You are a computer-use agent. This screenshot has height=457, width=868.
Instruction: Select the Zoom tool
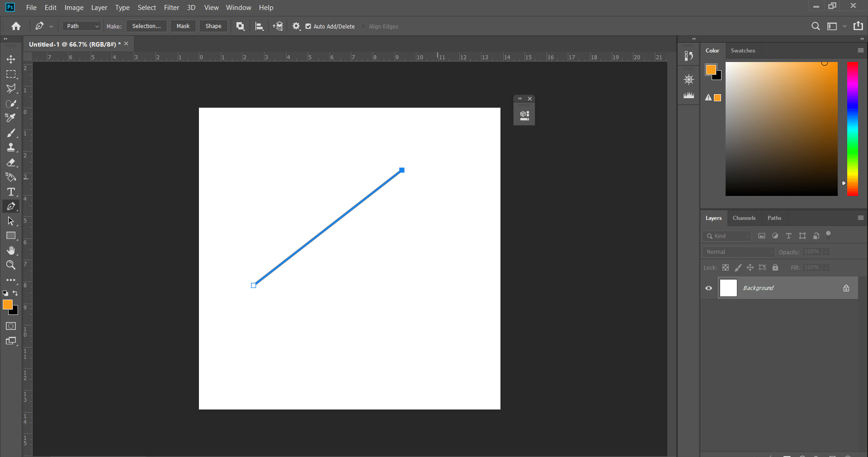click(x=11, y=265)
